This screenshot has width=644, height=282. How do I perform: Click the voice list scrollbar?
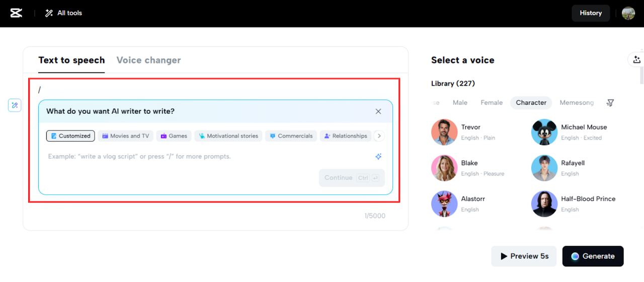(x=641, y=75)
